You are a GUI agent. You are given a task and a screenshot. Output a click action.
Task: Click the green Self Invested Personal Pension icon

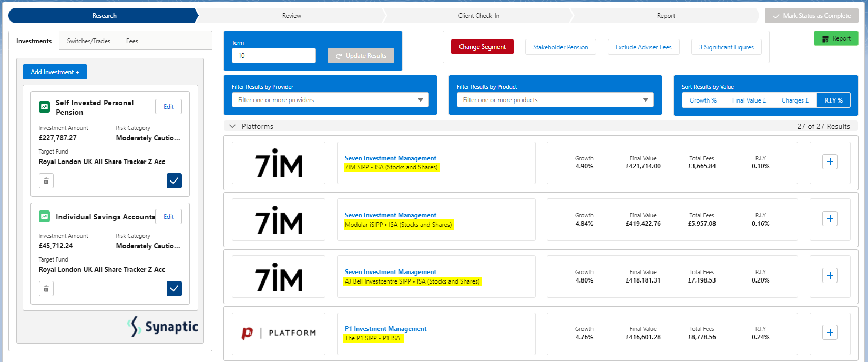click(x=45, y=107)
